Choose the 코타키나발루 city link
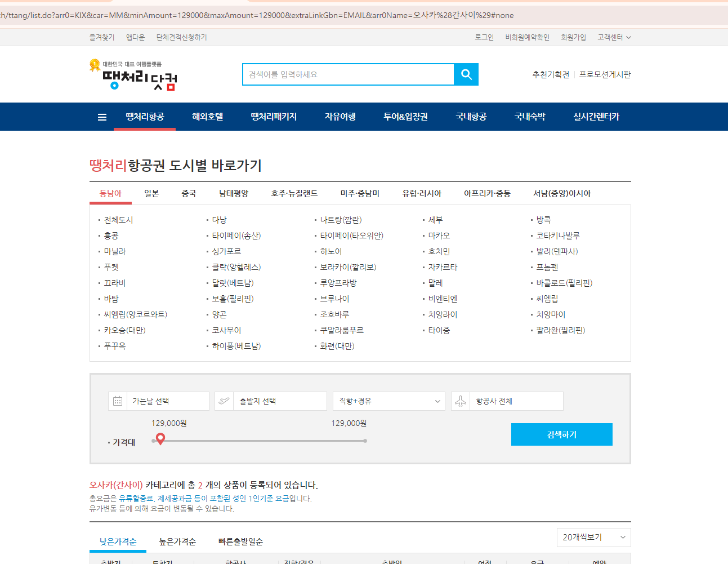The height and width of the screenshot is (564, 728). [558, 236]
